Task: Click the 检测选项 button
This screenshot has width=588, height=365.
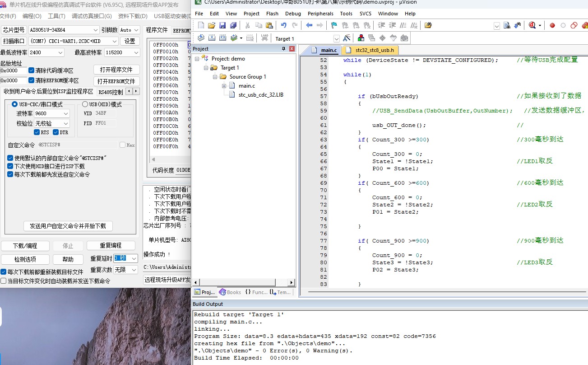Action: (25, 259)
